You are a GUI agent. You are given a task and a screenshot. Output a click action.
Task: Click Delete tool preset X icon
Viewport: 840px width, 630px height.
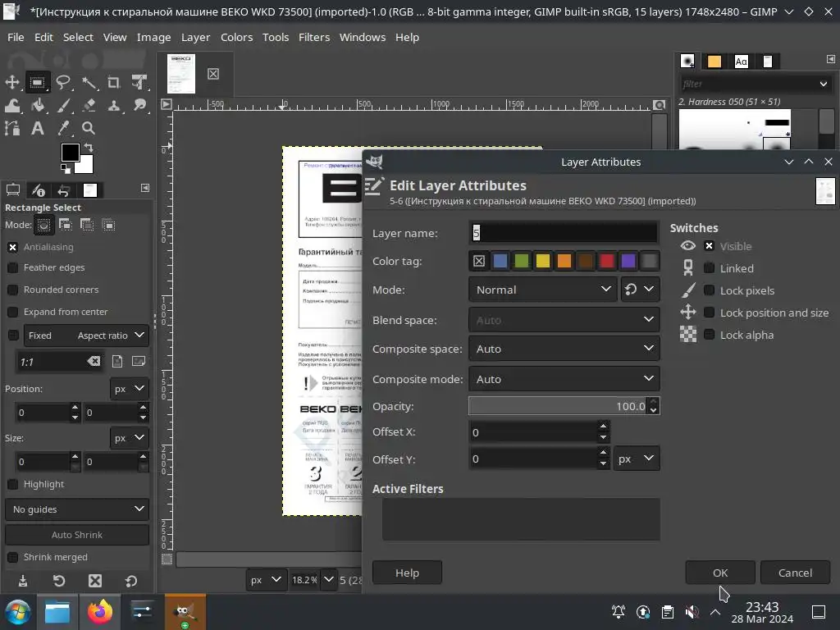pos(95,581)
